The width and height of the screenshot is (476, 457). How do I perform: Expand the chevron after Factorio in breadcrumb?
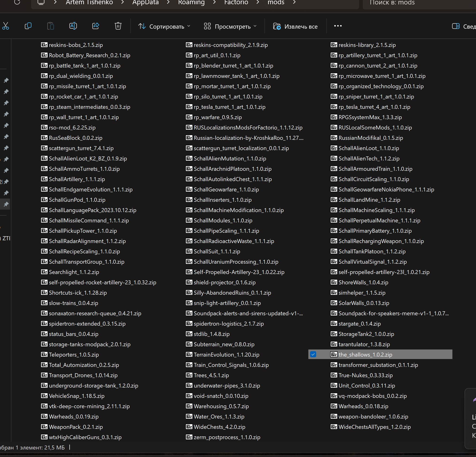coord(258,2)
